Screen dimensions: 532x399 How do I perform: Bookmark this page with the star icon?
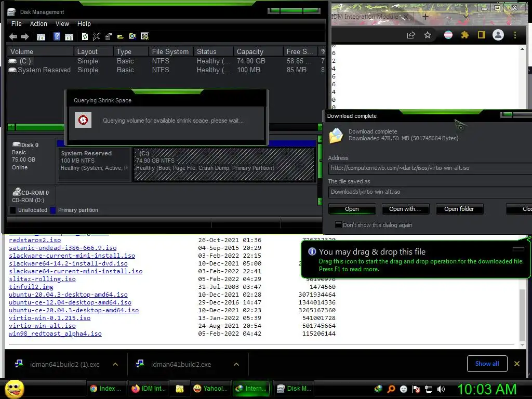tap(428, 35)
